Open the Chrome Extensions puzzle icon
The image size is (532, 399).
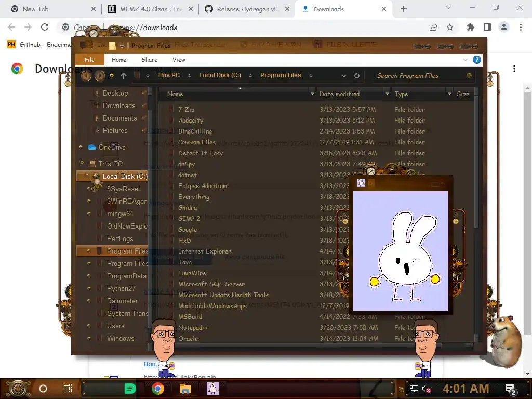[471, 27]
